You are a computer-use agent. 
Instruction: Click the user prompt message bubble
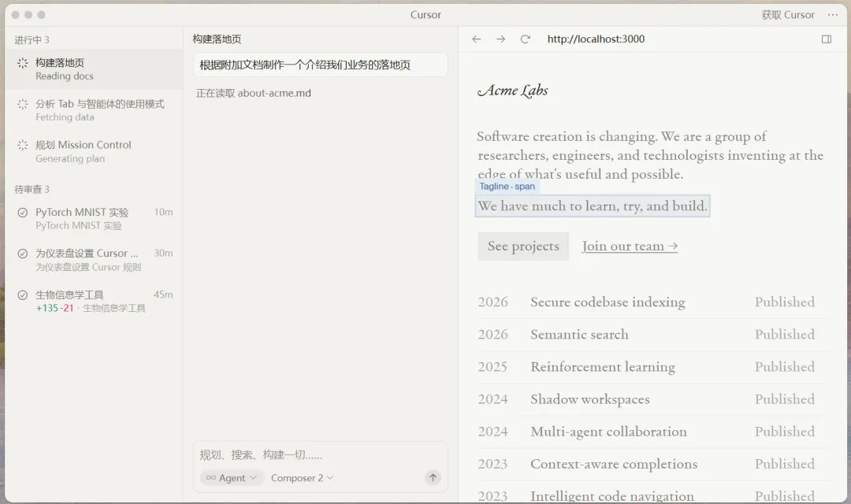pos(320,65)
